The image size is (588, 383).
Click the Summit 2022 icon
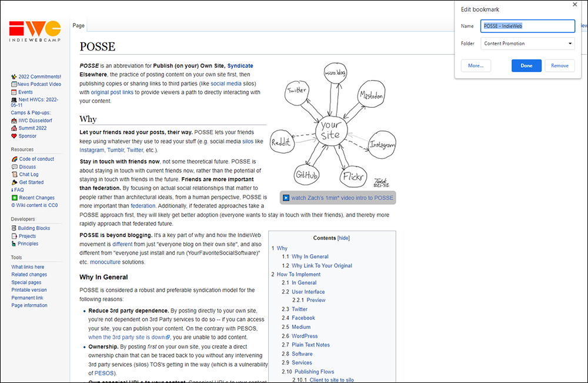click(x=14, y=128)
